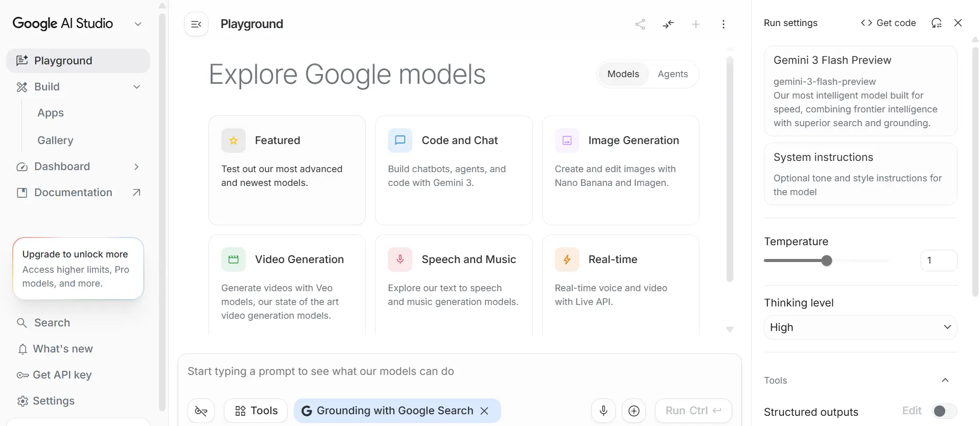Screen dimensions: 980x426
Task: Collapse the Build section chevron
Action: pyautogui.click(x=136, y=87)
